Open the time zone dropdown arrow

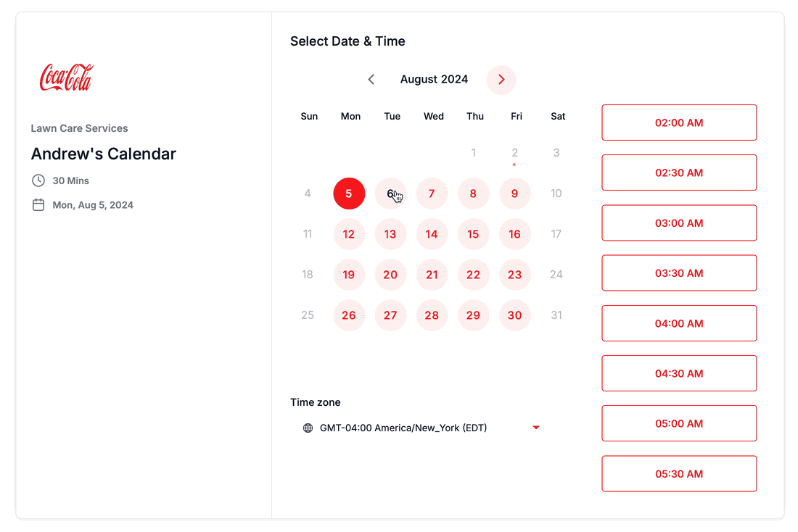tap(536, 428)
